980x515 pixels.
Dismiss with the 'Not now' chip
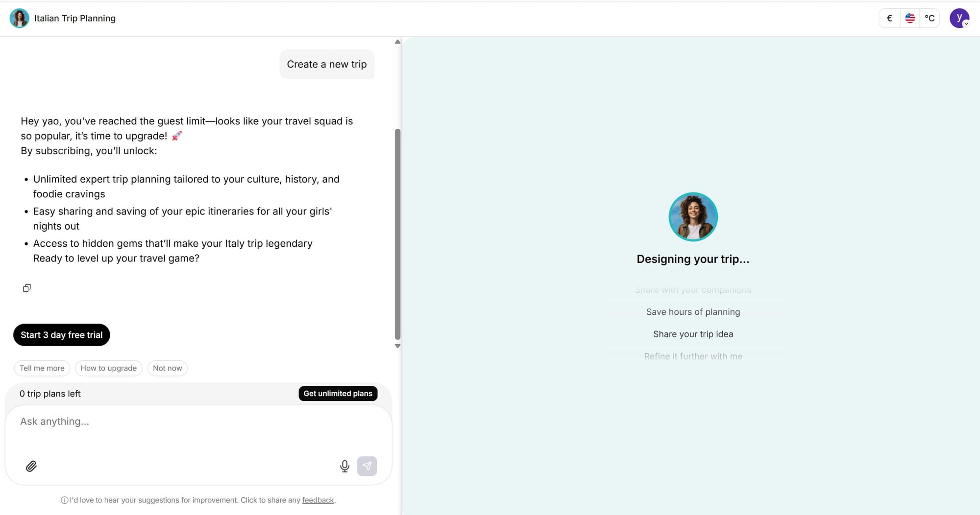click(167, 368)
